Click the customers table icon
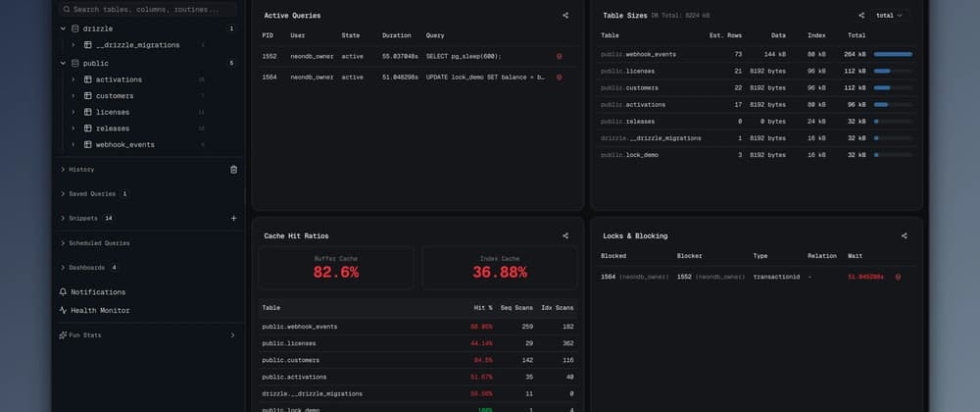Viewport: 980px width, 412px height. 87,96
